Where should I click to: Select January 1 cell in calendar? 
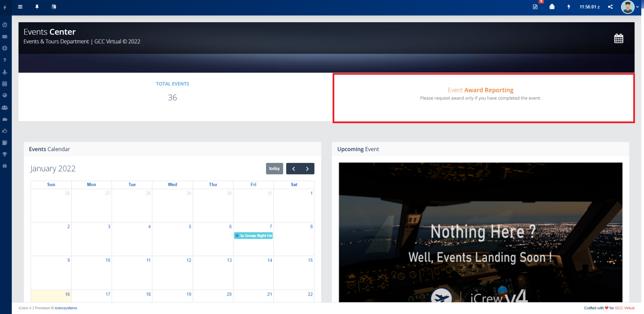click(294, 205)
